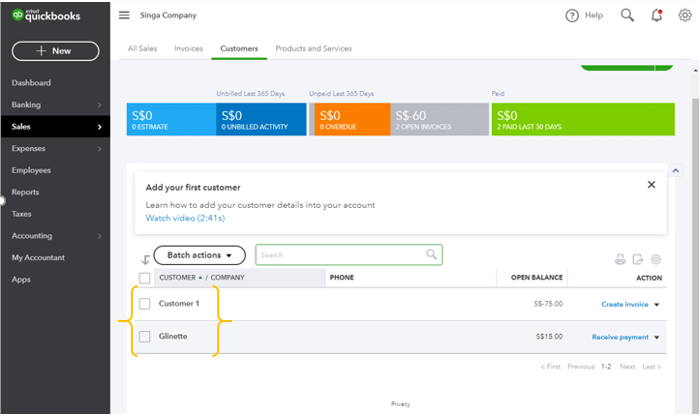Screen dimensions: 700x417
Task: Click the + New button
Action: pyautogui.click(x=55, y=51)
